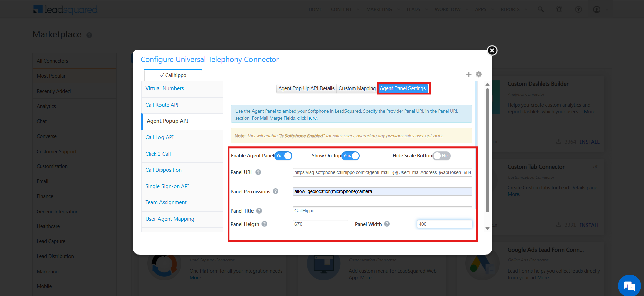Open More link for Custom Tab Connector
644x296 pixels.
tap(514, 194)
